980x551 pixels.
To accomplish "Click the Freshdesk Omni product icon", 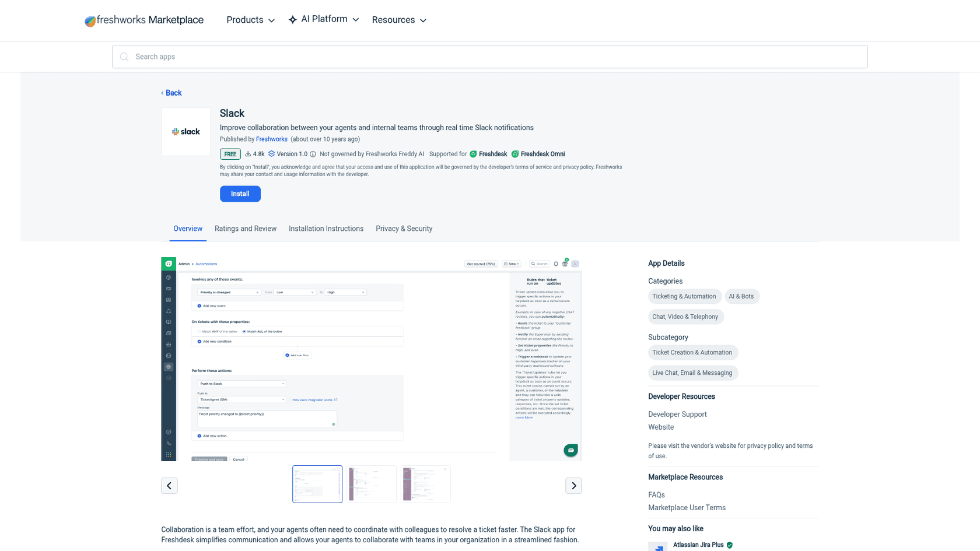I will click(x=515, y=154).
